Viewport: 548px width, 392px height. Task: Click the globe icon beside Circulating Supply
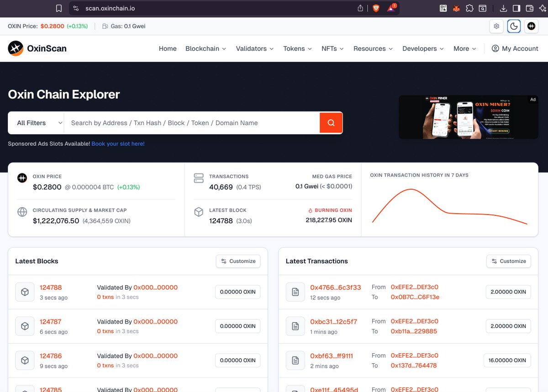[x=22, y=212]
